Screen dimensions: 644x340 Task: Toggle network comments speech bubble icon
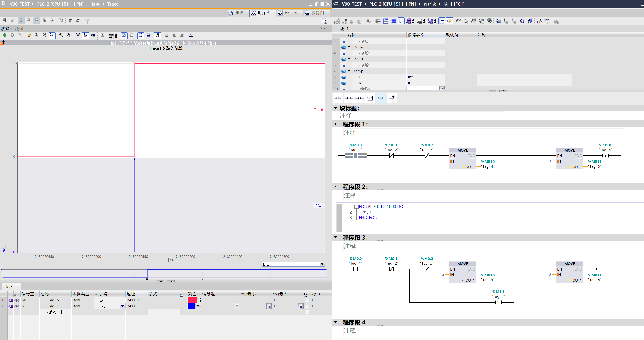click(x=401, y=21)
